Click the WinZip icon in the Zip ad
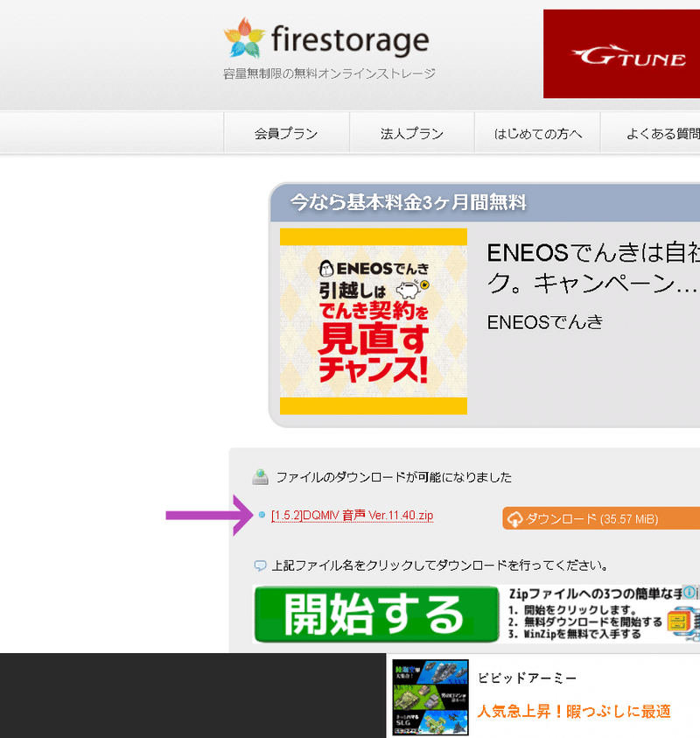 (x=683, y=623)
